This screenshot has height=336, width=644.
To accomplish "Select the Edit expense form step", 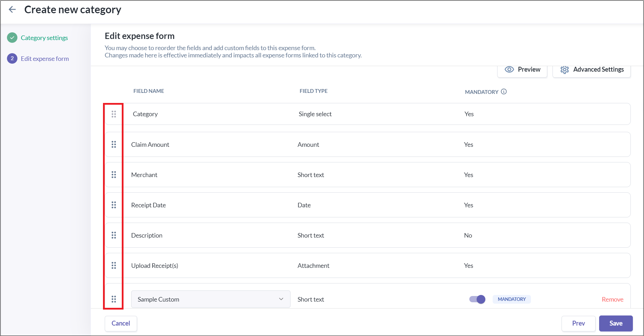I will pos(45,59).
